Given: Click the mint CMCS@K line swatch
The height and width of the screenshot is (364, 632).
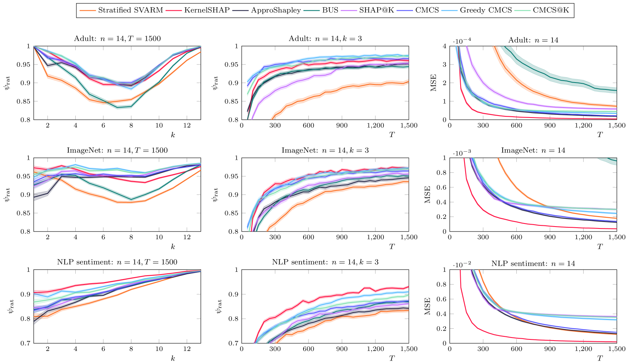Looking at the screenshot, I should (522, 11).
